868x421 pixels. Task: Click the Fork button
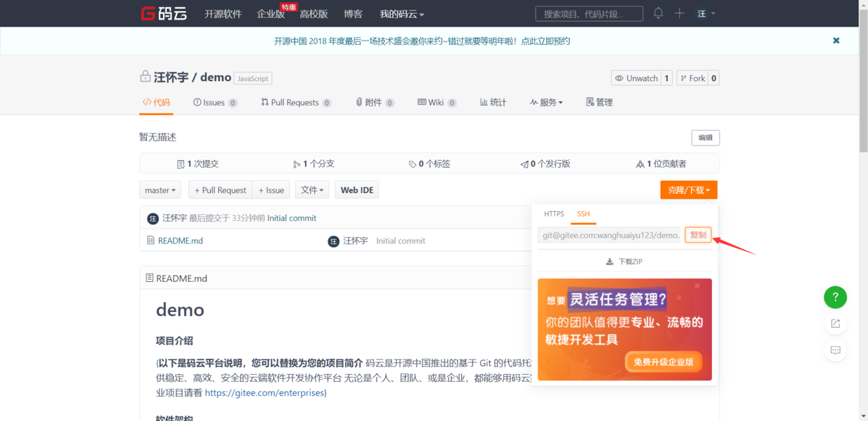click(692, 78)
